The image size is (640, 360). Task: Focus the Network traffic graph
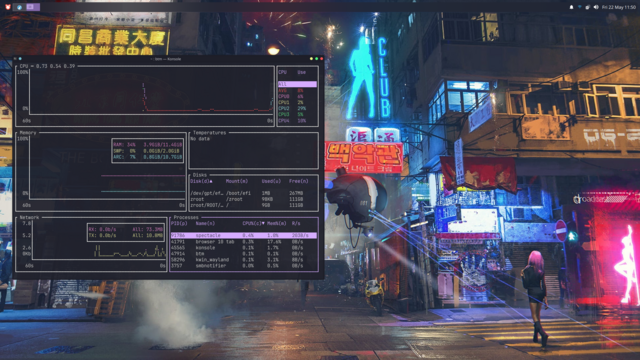(x=91, y=244)
